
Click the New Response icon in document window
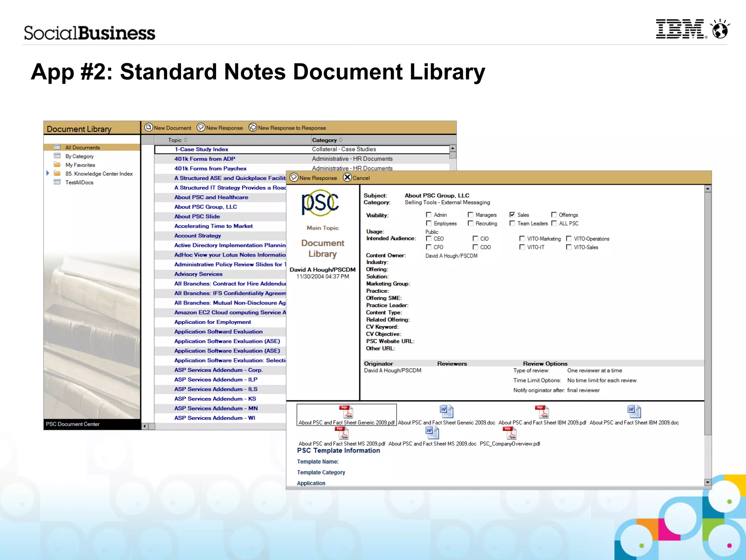coord(294,177)
